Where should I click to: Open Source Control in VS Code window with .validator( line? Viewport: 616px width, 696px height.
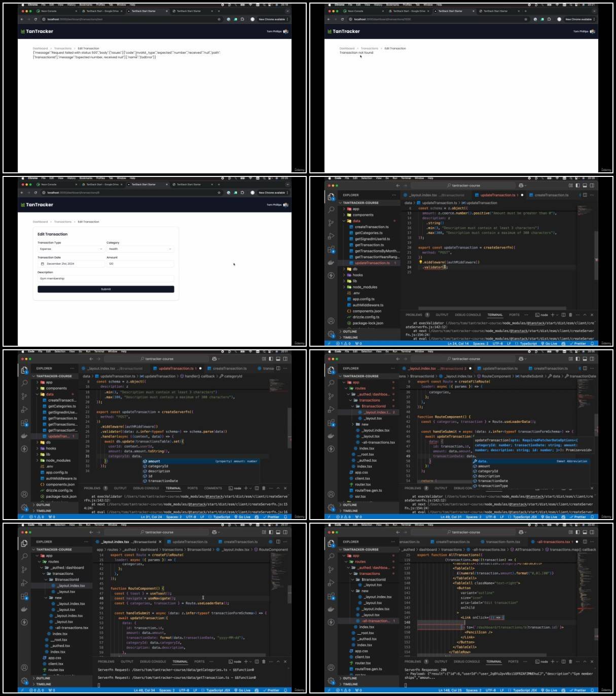tap(331, 223)
